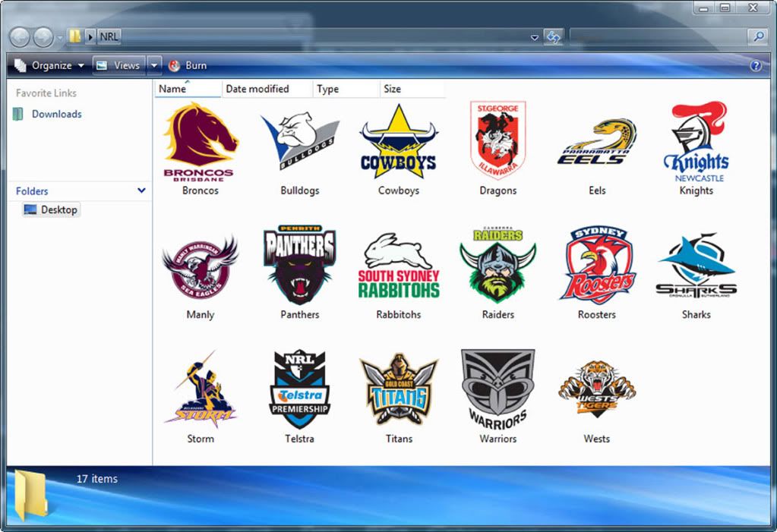
Task: Click the Refresh button in address bar
Action: pyautogui.click(x=553, y=36)
